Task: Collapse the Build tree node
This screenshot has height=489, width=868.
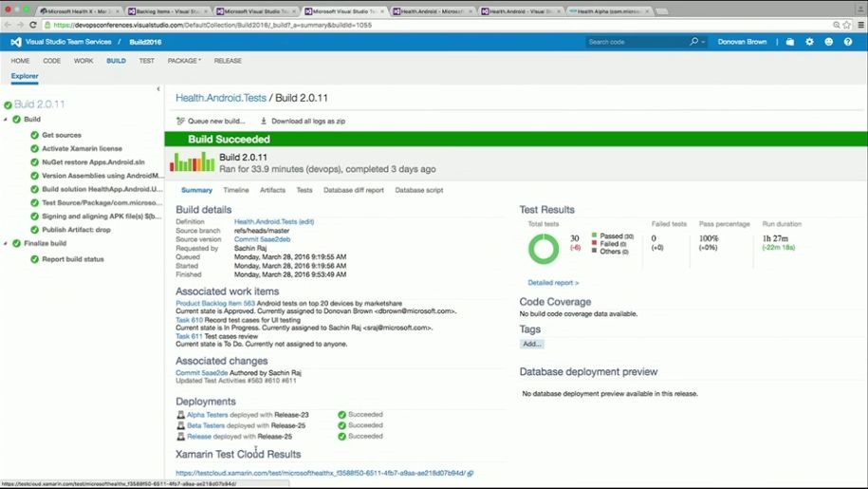Action: tap(6, 119)
